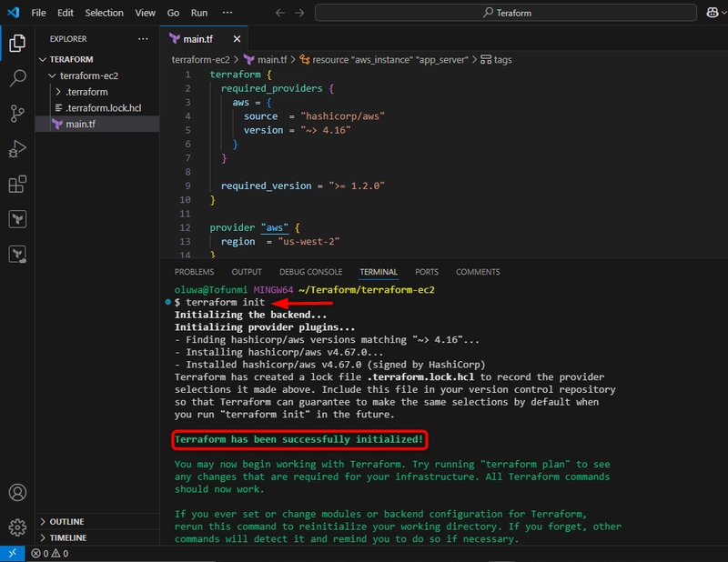Open the Run menu
The width and height of the screenshot is (728, 562).
(199, 13)
